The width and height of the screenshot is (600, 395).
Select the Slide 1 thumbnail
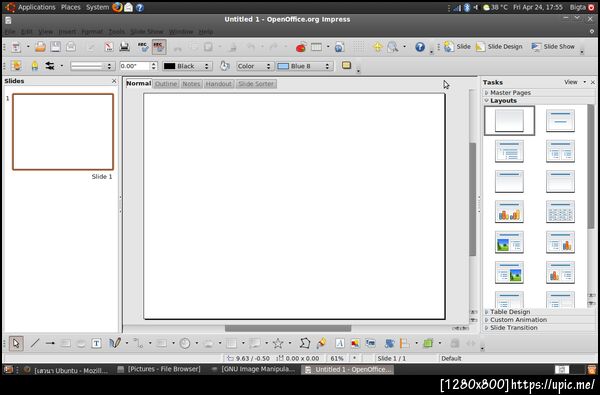[x=63, y=132]
